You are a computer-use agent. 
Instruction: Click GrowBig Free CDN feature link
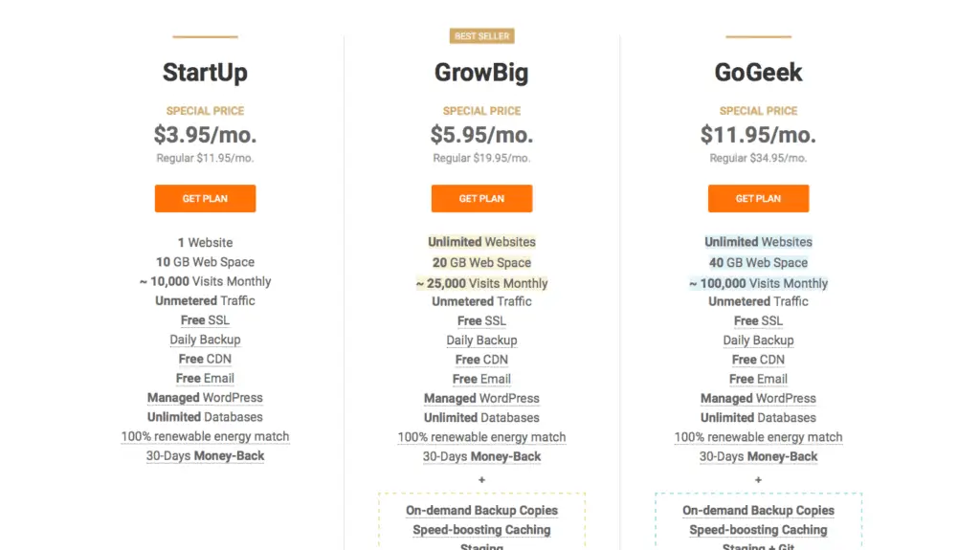click(481, 360)
